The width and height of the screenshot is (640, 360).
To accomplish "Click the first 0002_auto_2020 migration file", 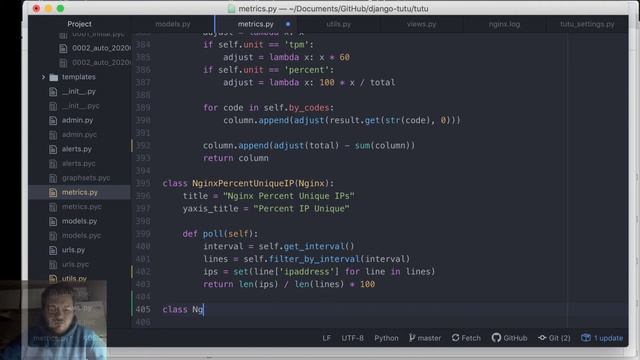I will click(x=101, y=48).
